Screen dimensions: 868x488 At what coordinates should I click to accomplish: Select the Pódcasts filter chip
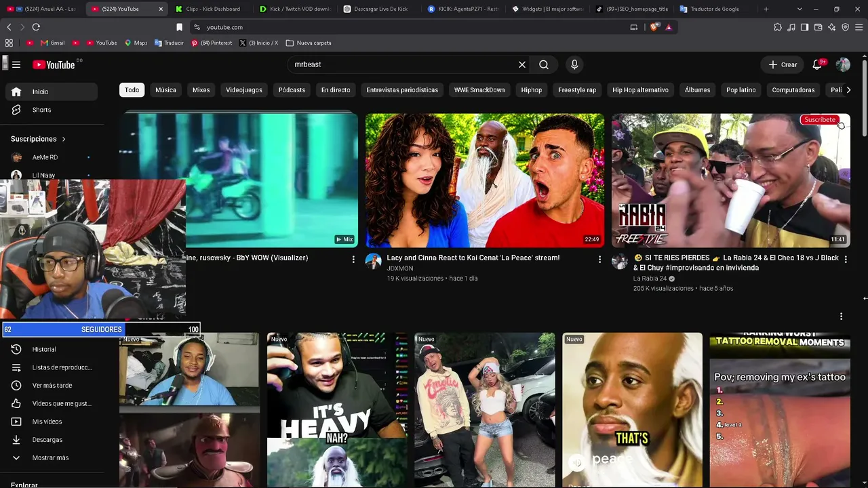(x=292, y=90)
